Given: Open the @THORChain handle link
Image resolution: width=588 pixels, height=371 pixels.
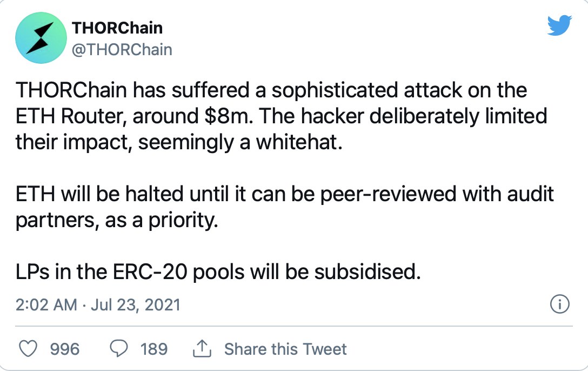Looking at the screenshot, I should coord(122,50).
